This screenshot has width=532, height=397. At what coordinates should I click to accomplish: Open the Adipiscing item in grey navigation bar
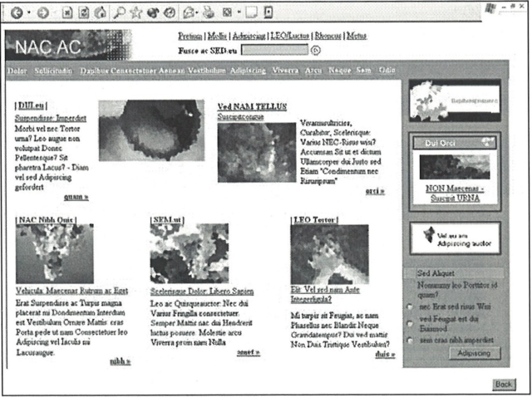pyautogui.click(x=248, y=71)
